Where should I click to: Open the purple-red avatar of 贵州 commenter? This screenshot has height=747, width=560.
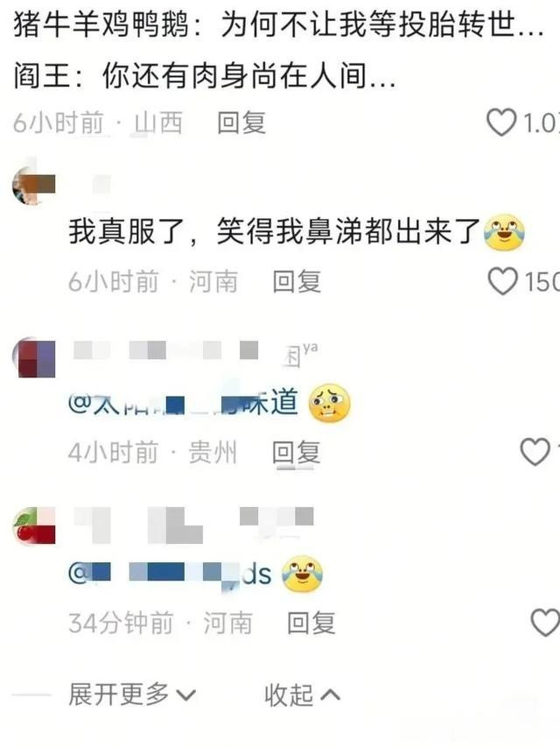(34, 358)
